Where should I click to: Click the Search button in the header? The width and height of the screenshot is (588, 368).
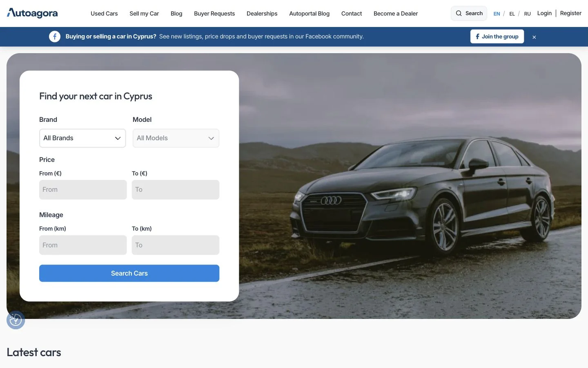click(x=469, y=13)
